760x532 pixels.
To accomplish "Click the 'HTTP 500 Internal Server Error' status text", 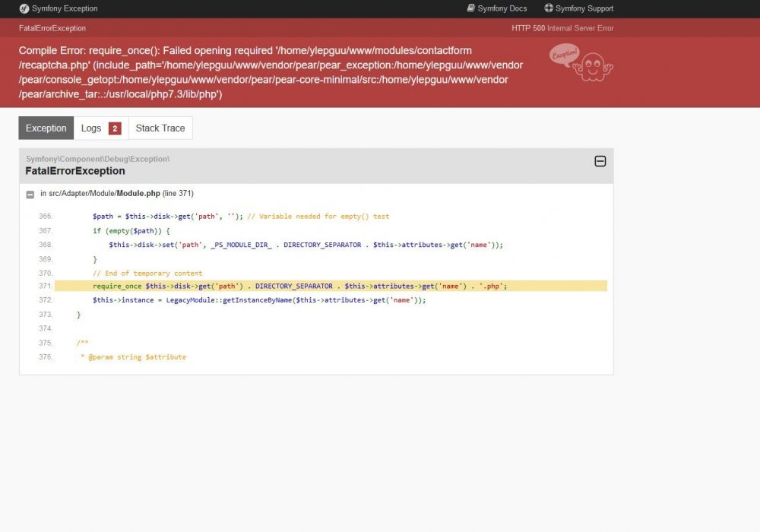I will click(x=562, y=28).
